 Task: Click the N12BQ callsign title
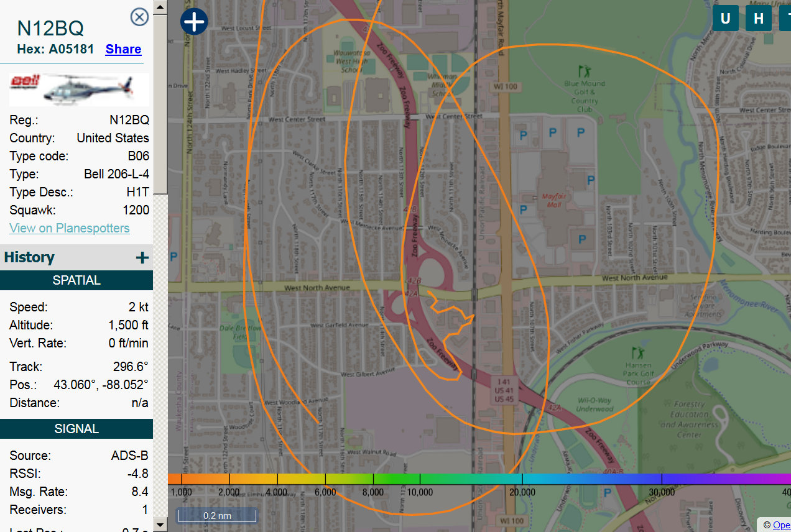coord(50,29)
